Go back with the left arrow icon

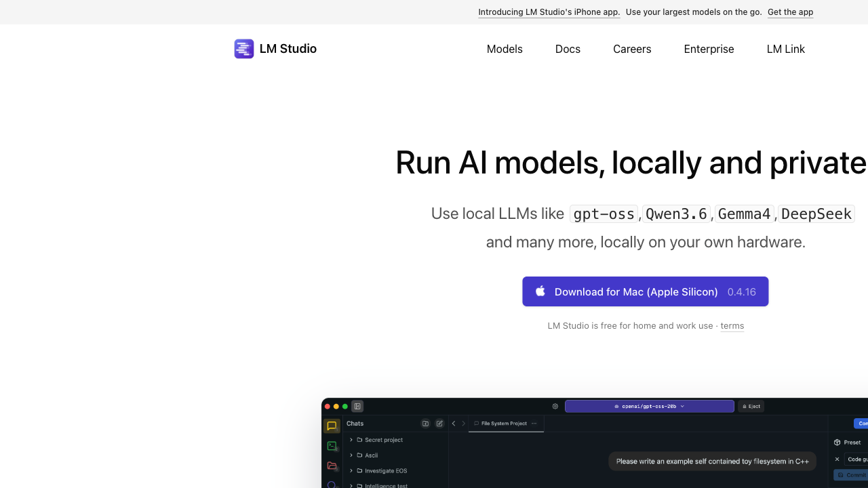454,424
